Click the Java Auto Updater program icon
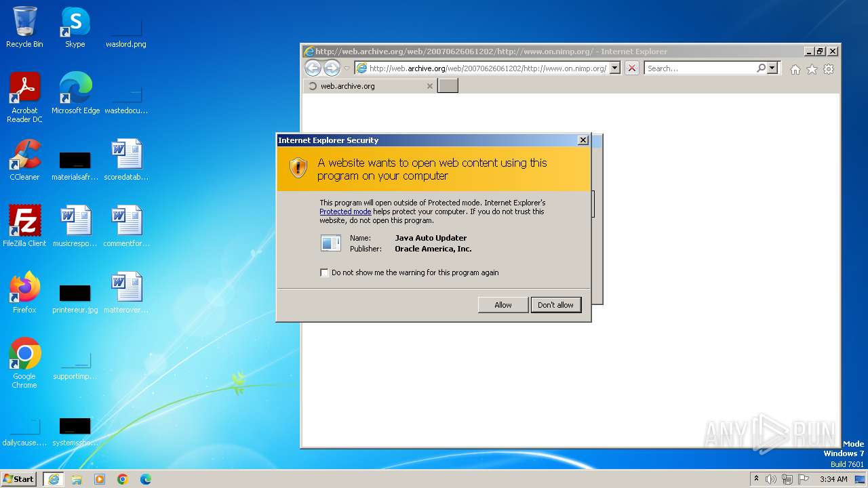This screenshot has height=488, width=868. tap(331, 243)
